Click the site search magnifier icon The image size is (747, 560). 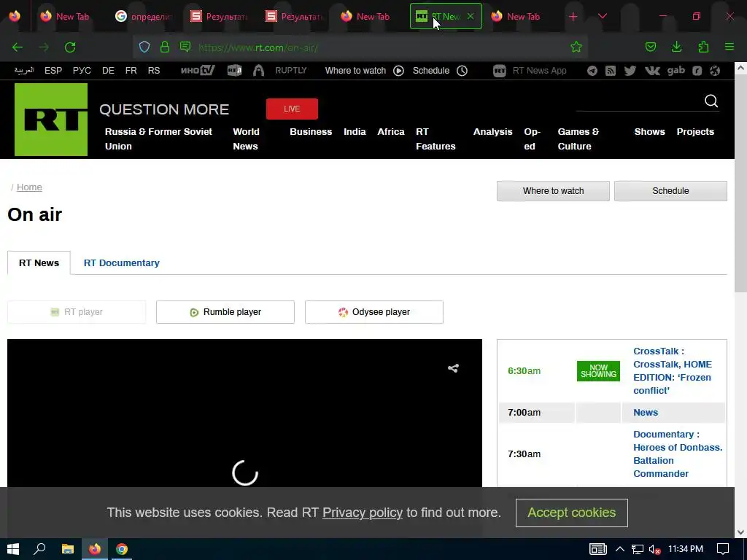pos(711,101)
